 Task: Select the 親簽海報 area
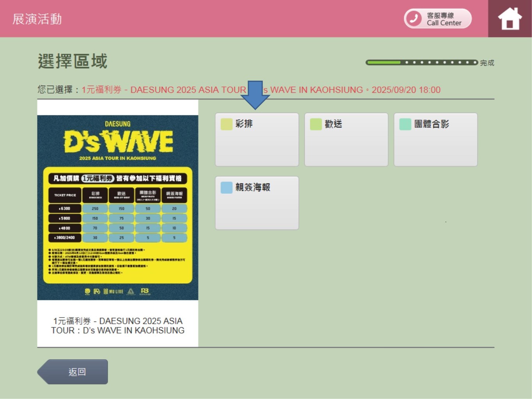click(257, 203)
